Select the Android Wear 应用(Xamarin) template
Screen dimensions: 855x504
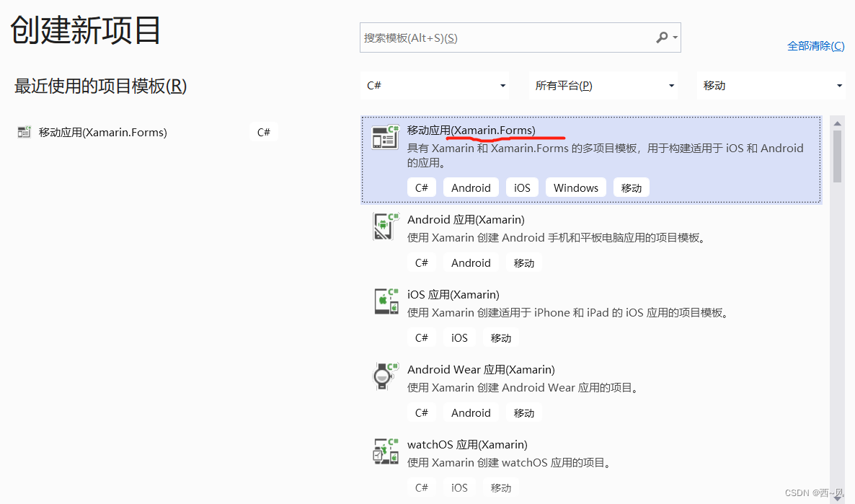tap(481, 370)
